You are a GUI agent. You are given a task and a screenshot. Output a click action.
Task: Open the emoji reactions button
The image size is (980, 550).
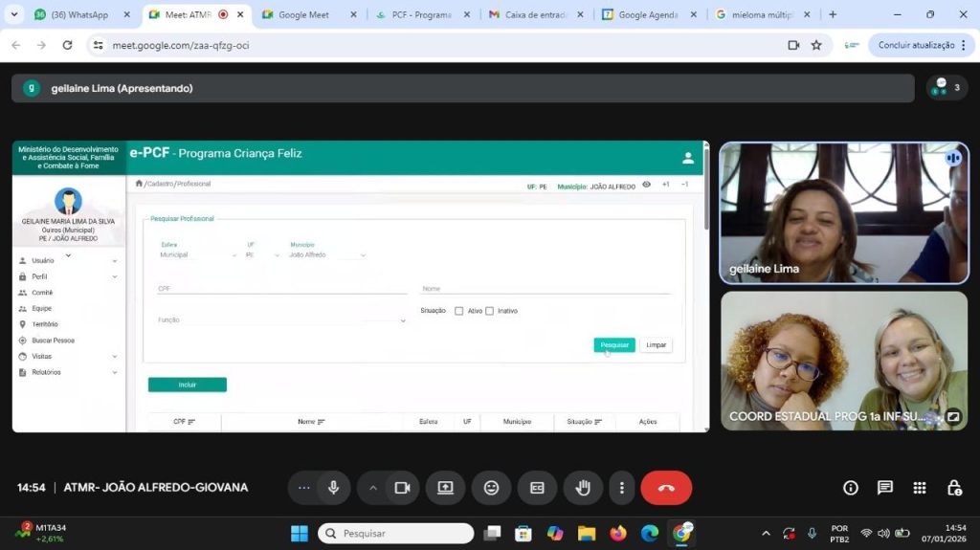pos(491,488)
